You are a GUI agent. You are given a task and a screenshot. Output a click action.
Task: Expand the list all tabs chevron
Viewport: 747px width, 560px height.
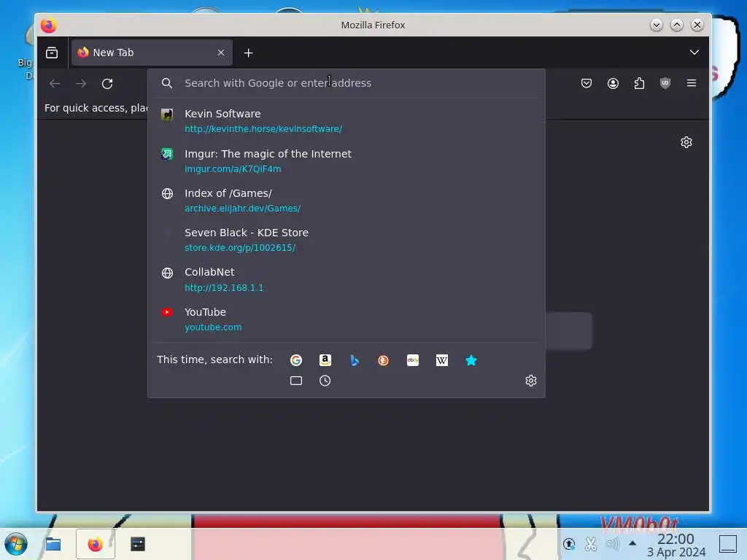coord(694,52)
